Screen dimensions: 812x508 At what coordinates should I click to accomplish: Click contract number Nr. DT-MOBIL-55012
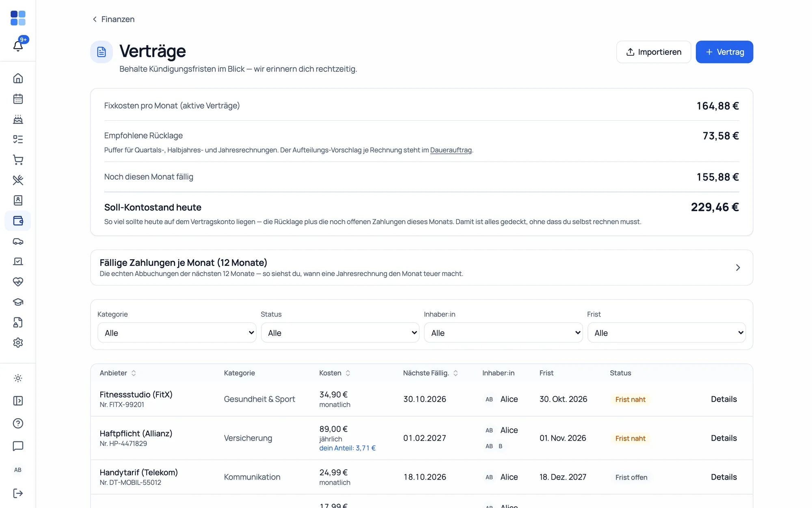click(130, 482)
